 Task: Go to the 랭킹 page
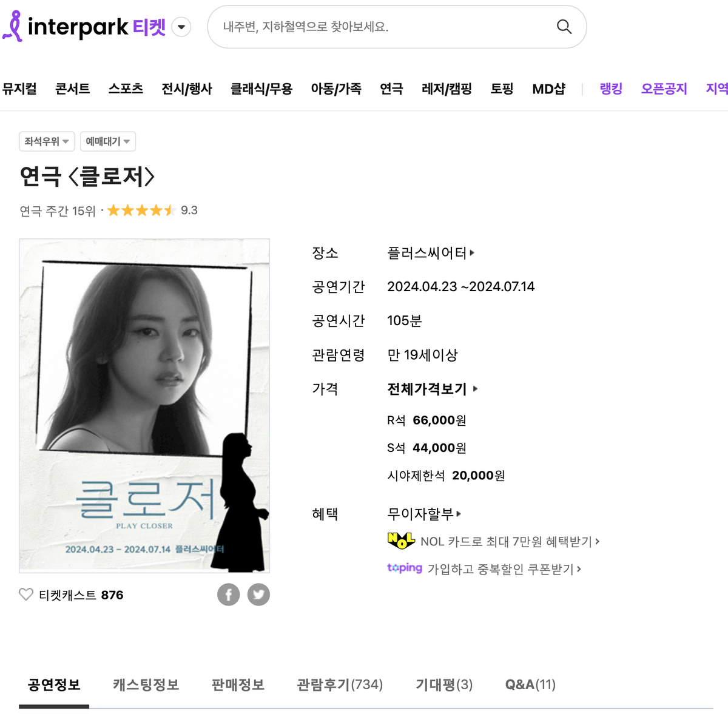(x=611, y=89)
